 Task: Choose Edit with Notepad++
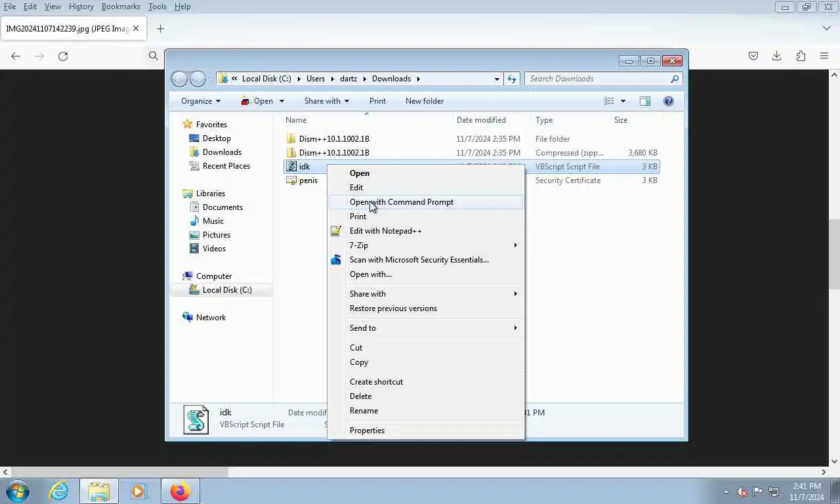tap(426, 231)
